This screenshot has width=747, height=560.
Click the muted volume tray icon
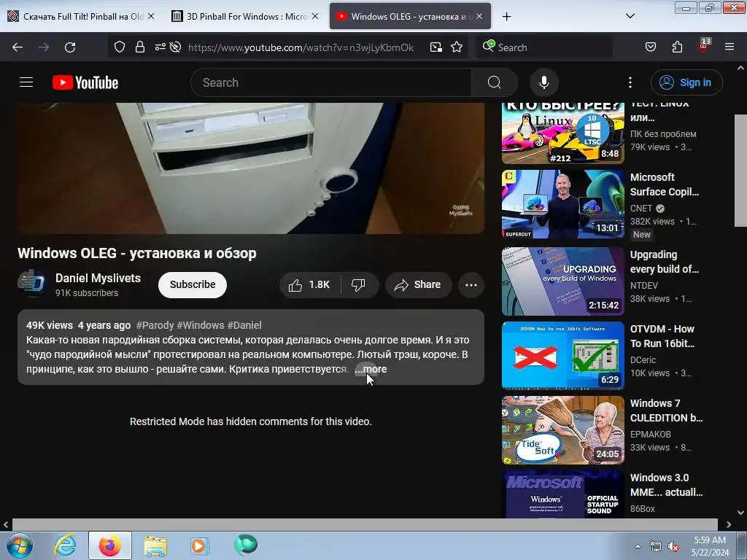(x=673, y=547)
